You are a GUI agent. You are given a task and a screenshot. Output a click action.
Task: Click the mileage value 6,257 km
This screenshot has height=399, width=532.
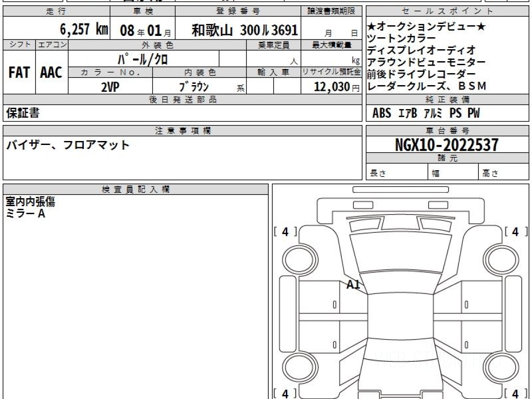(x=84, y=30)
